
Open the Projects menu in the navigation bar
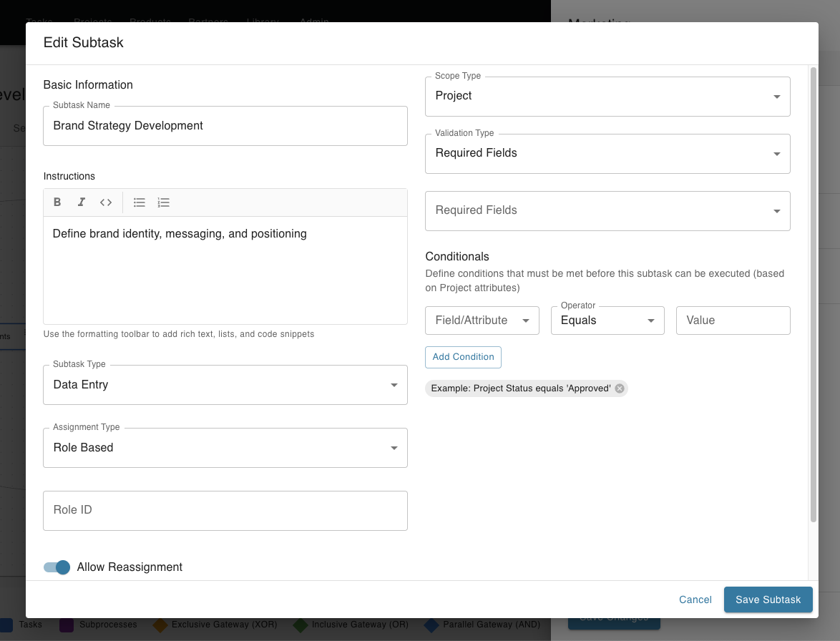click(93, 21)
